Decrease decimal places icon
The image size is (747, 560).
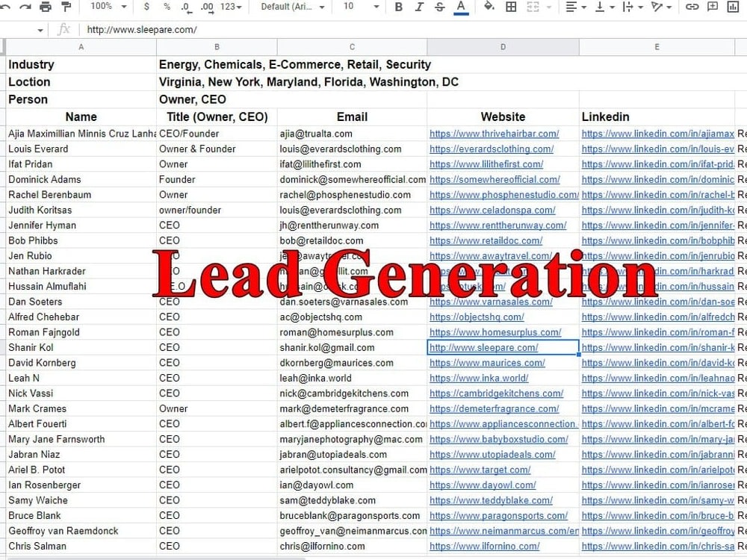point(185,7)
